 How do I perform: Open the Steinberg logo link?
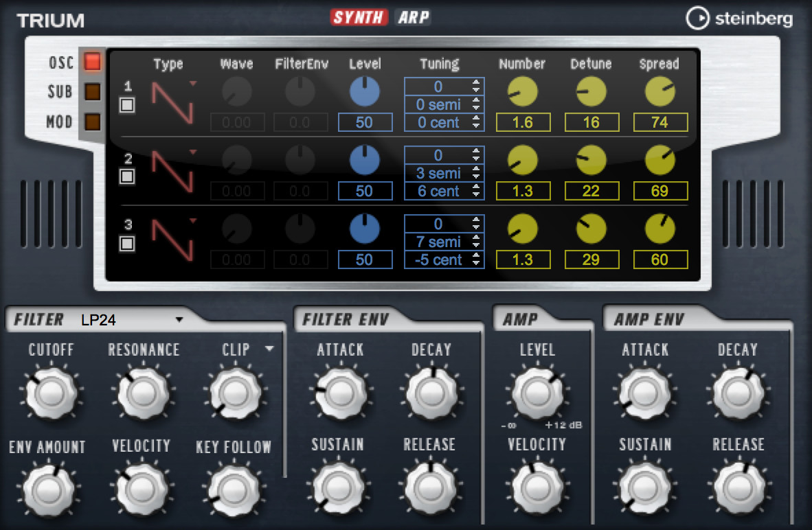tap(739, 19)
